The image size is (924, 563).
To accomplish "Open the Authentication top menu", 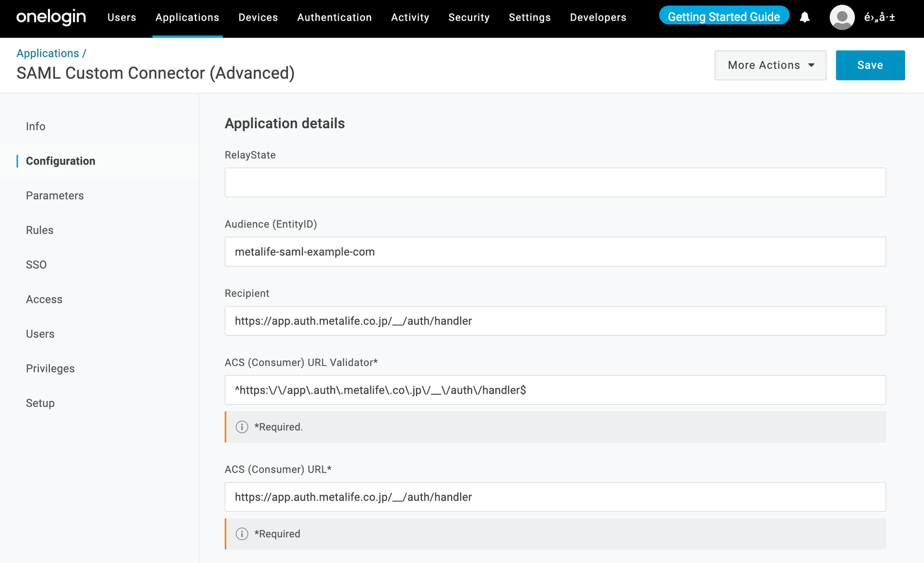I will coord(334,17).
